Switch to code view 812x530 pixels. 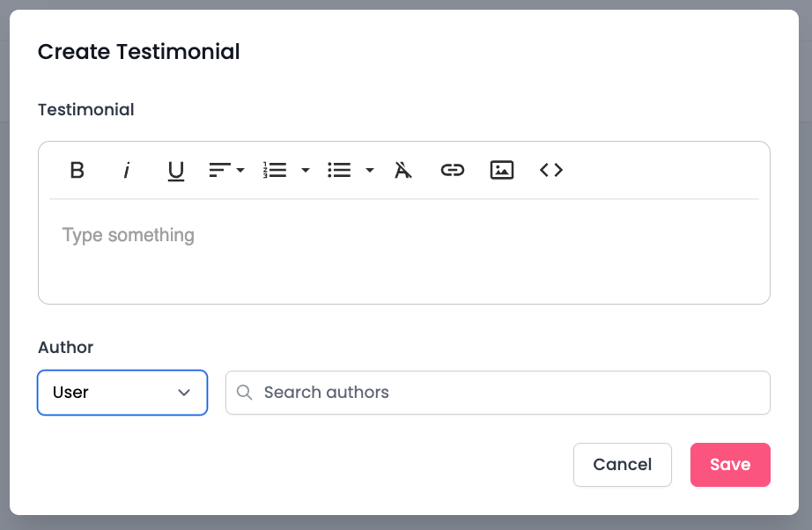pyautogui.click(x=551, y=170)
